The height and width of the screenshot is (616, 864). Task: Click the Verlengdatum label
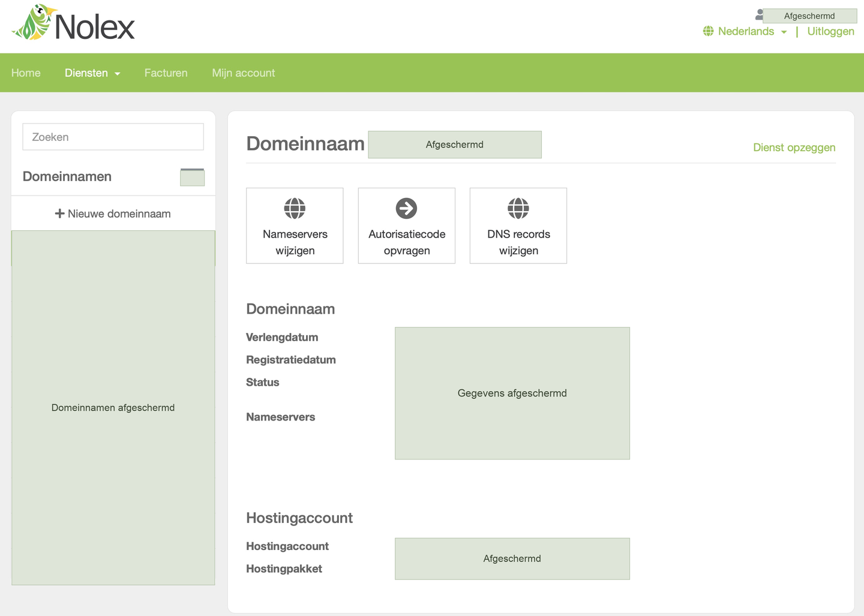click(282, 337)
